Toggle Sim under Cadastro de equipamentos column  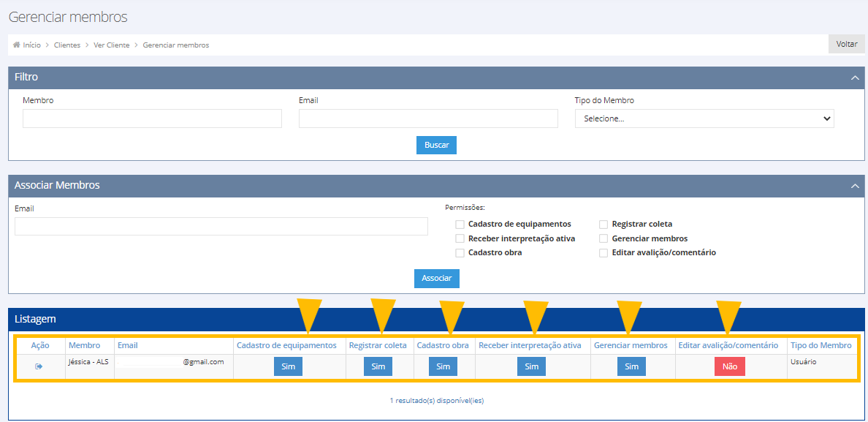(x=288, y=366)
